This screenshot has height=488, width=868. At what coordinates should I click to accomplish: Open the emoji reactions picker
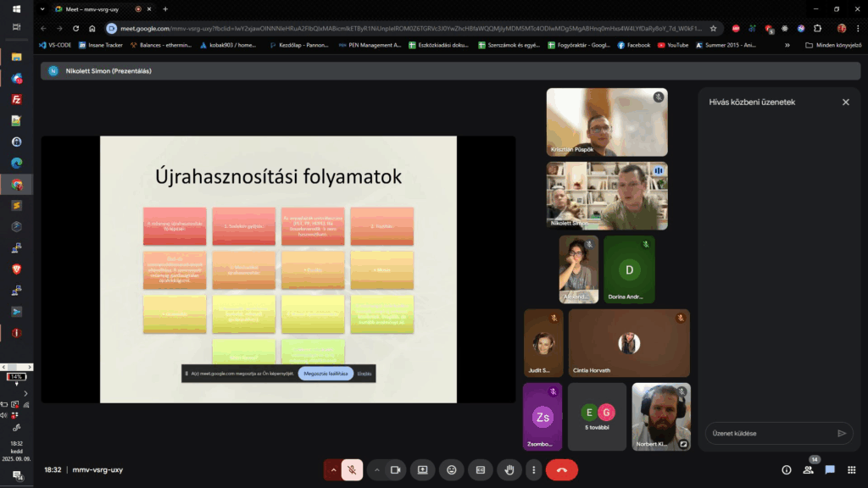click(x=452, y=469)
